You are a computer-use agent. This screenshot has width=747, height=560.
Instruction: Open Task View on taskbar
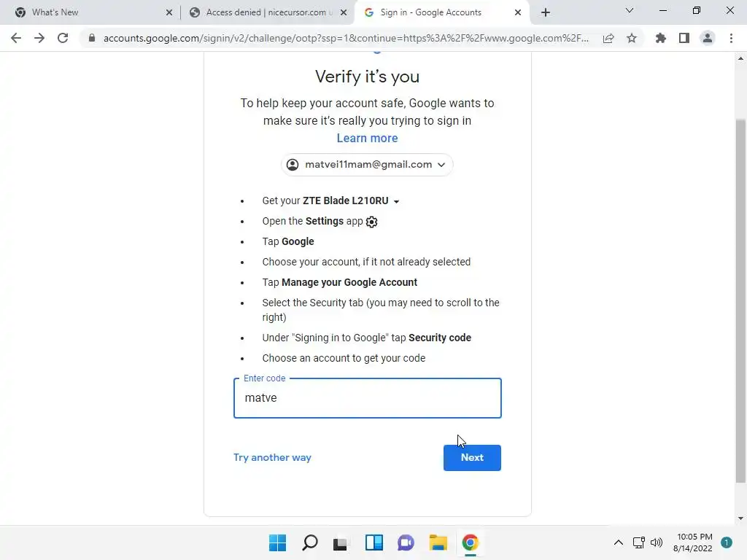coord(340,542)
